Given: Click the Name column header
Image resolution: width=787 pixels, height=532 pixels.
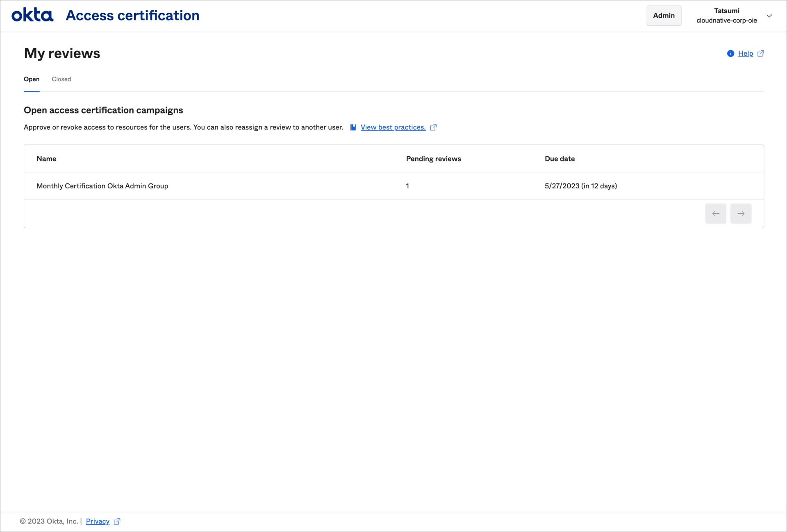Looking at the screenshot, I should [x=46, y=158].
